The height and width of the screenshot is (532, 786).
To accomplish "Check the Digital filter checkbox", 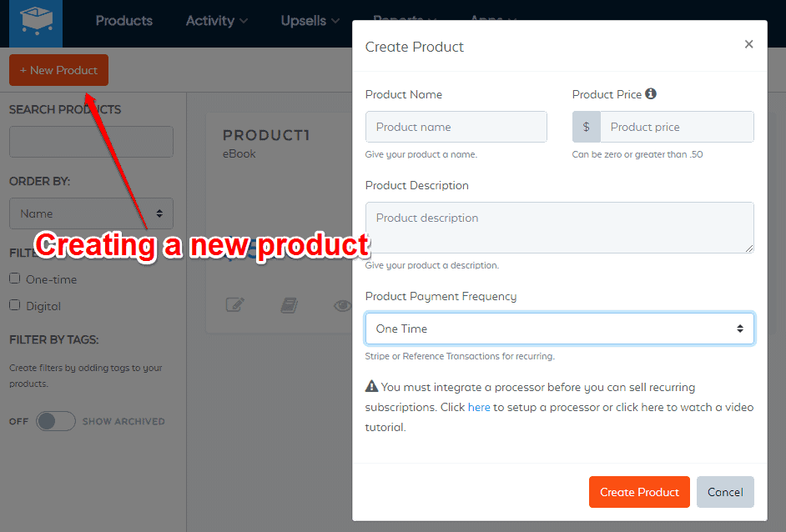I will pyautogui.click(x=15, y=305).
